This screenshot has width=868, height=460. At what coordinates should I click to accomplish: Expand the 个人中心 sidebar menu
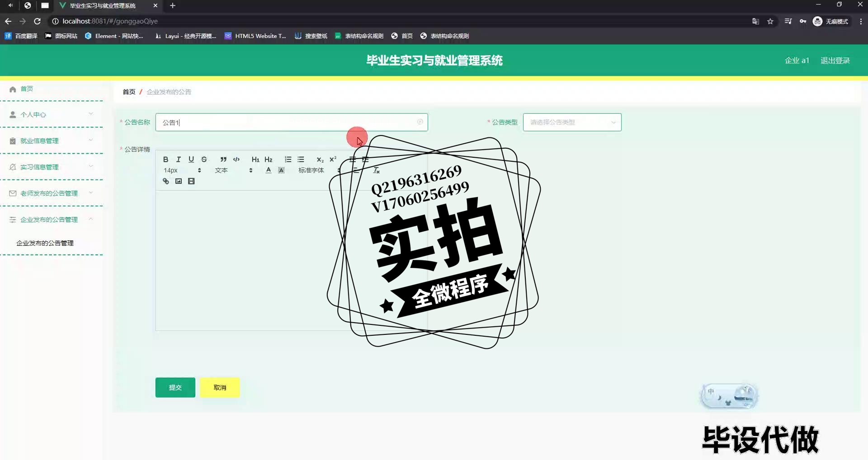pyautogui.click(x=52, y=114)
